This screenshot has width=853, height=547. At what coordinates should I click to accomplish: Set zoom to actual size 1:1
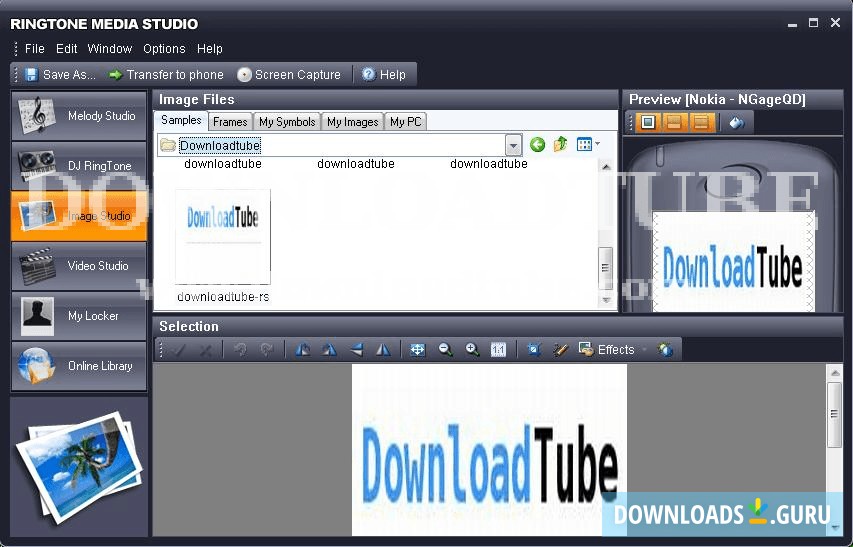[498, 350]
